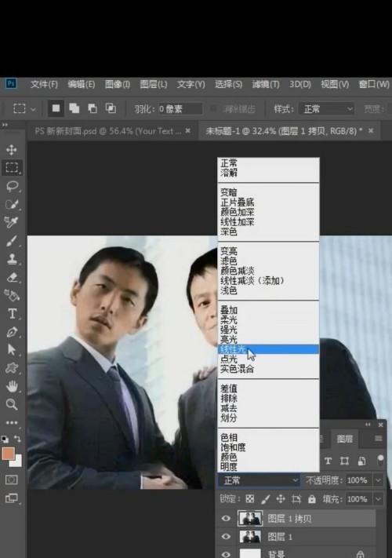Toggle lock transparent pixels

pyautogui.click(x=250, y=499)
